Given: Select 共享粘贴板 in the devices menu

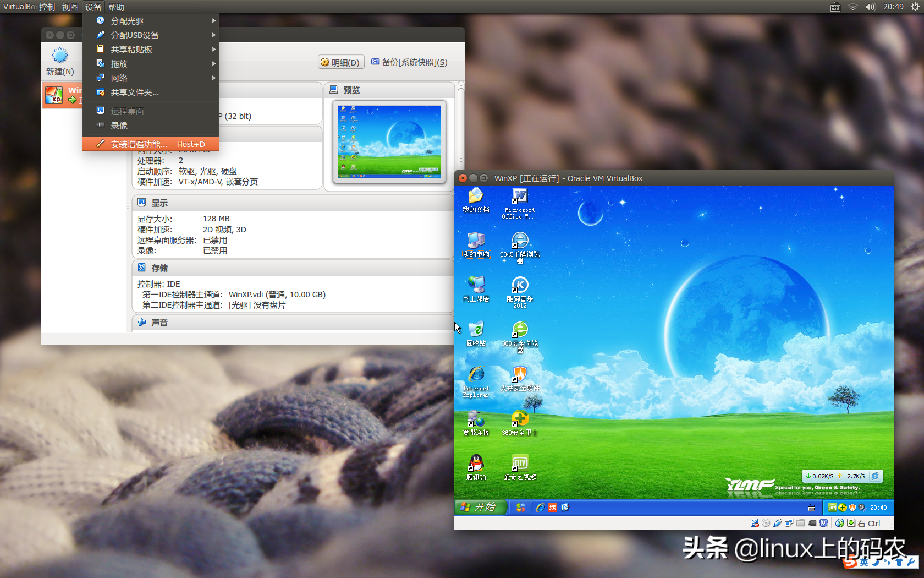Looking at the screenshot, I should click(151, 50).
